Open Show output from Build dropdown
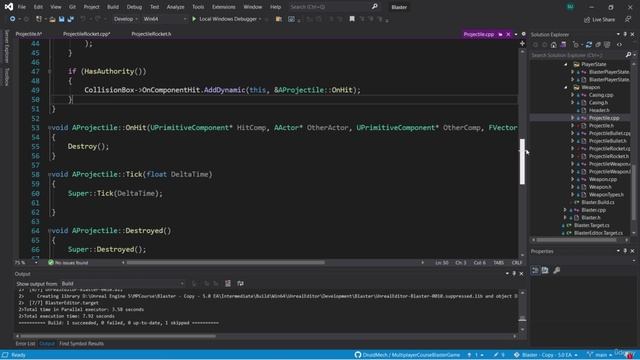 tap(122, 283)
